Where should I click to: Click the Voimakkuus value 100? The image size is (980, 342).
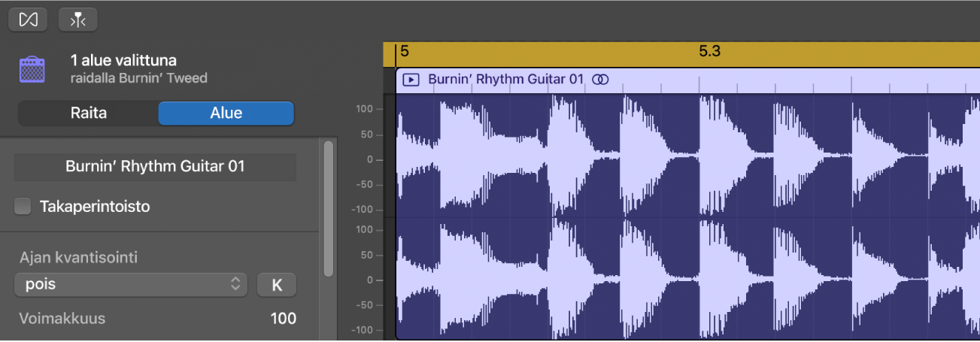pyautogui.click(x=283, y=319)
